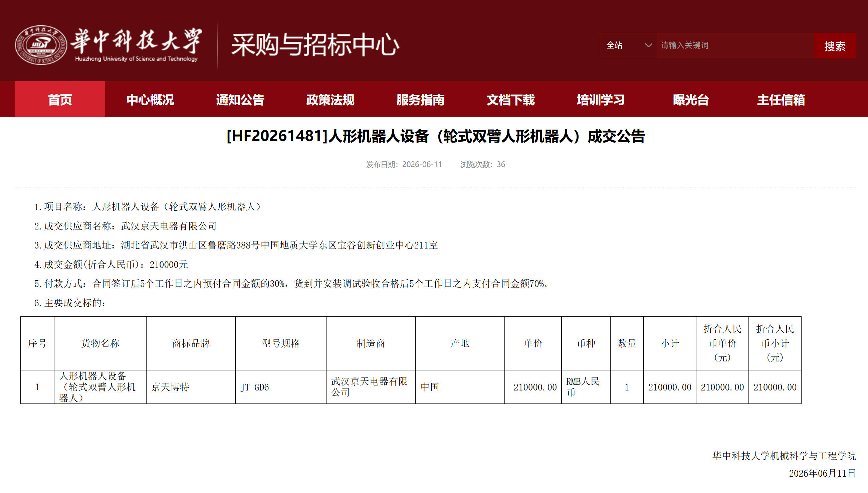This screenshot has width=868, height=493.
Task: Click the 型号规格 column header
Action: click(x=281, y=343)
